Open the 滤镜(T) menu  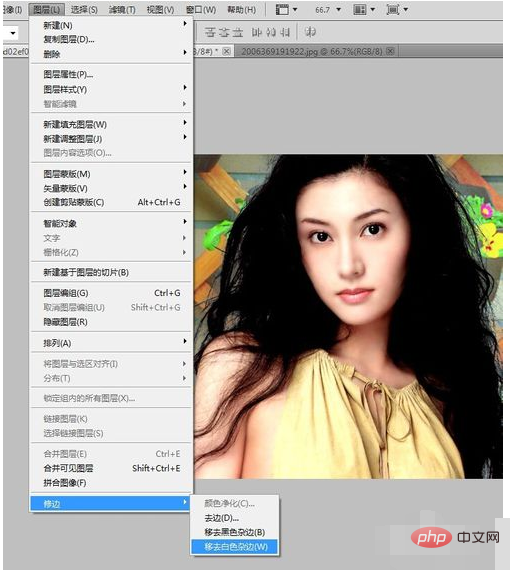[x=122, y=9]
